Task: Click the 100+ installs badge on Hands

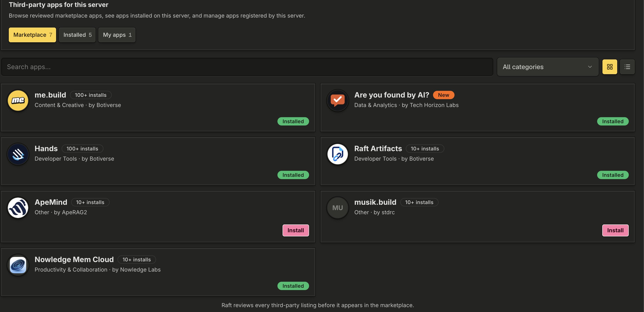Action: pyautogui.click(x=82, y=148)
